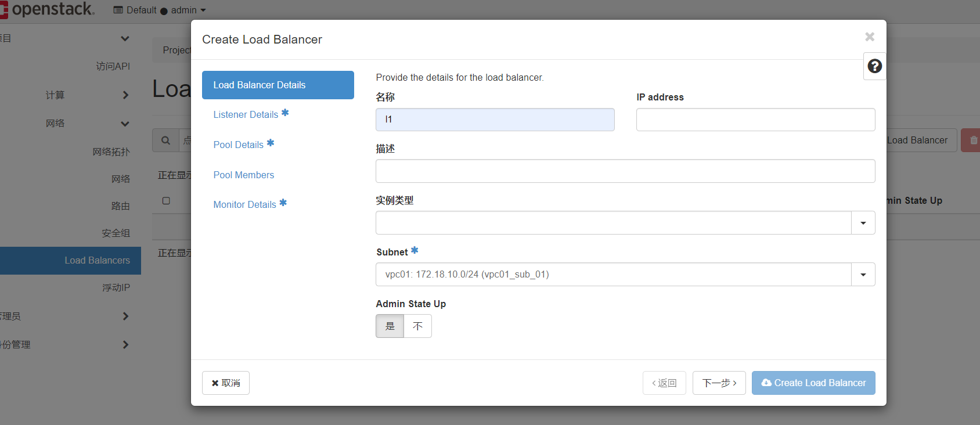This screenshot has height=425, width=980.
Task: Open the Default admin project dropdown
Action: [160, 10]
